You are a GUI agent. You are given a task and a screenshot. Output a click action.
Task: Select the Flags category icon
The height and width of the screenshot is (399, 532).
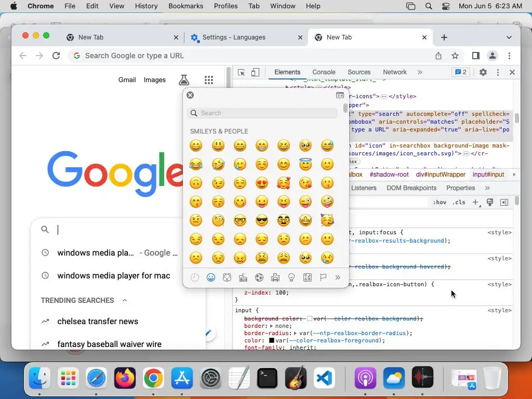[323, 277]
